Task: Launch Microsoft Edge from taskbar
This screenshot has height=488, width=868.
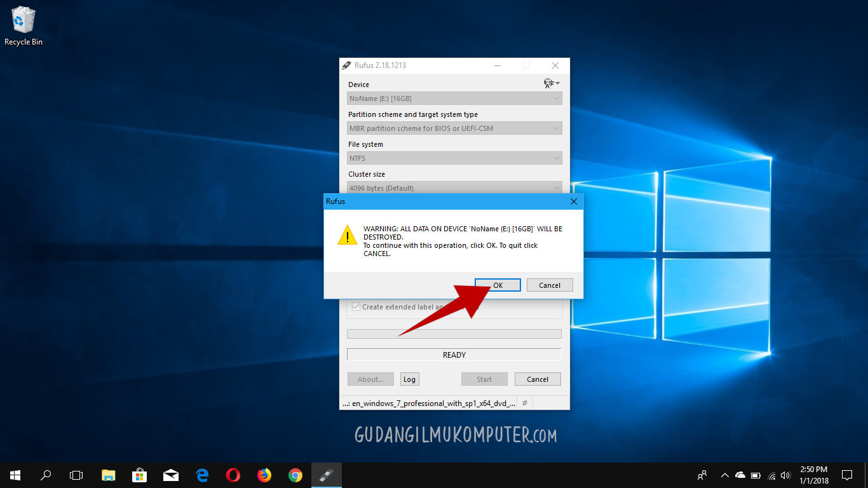Action: (202, 475)
